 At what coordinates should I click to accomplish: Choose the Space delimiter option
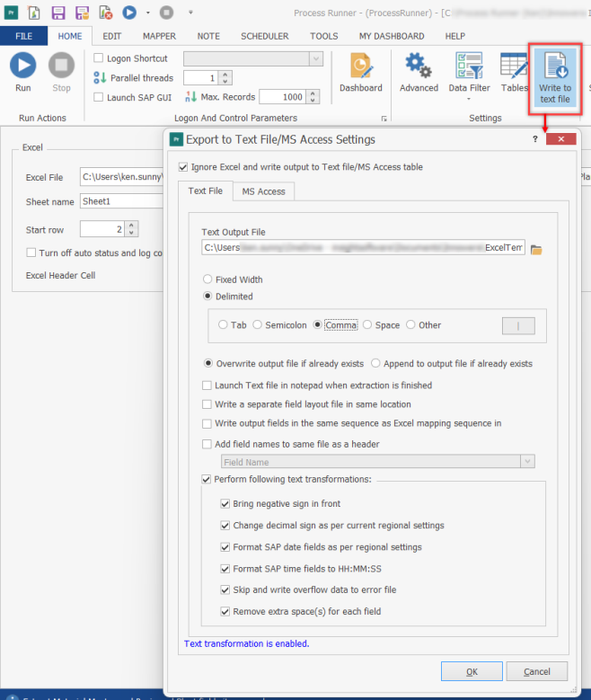point(367,324)
